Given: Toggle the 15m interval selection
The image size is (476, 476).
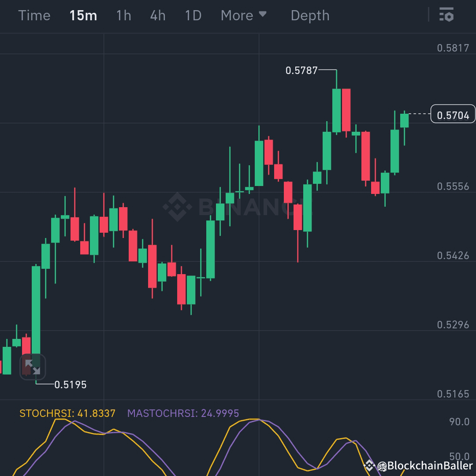Looking at the screenshot, I should click(x=83, y=15).
